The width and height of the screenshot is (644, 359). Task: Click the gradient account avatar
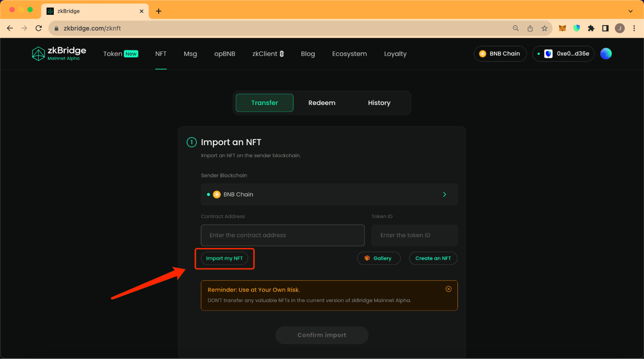click(x=606, y=54)
